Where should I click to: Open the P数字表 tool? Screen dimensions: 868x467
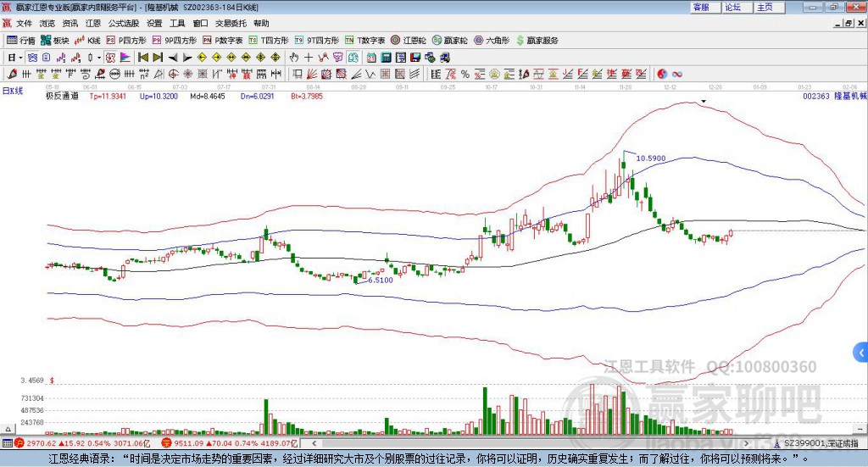point(223,41)
